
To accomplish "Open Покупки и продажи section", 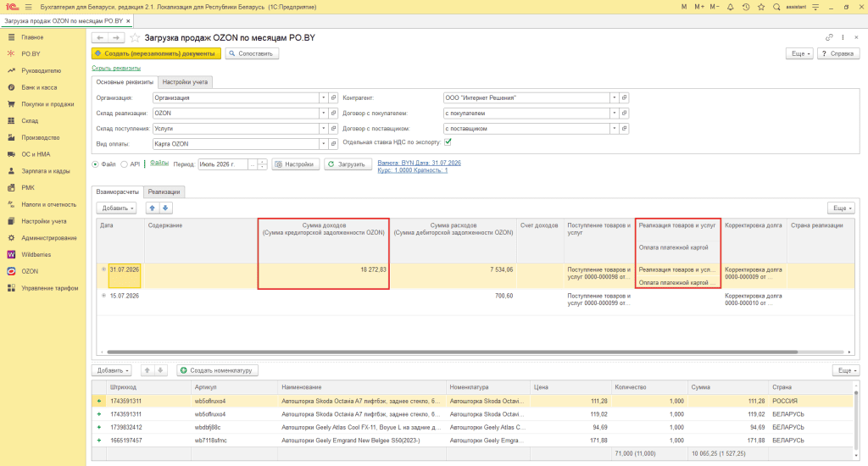I will point(47,104).
